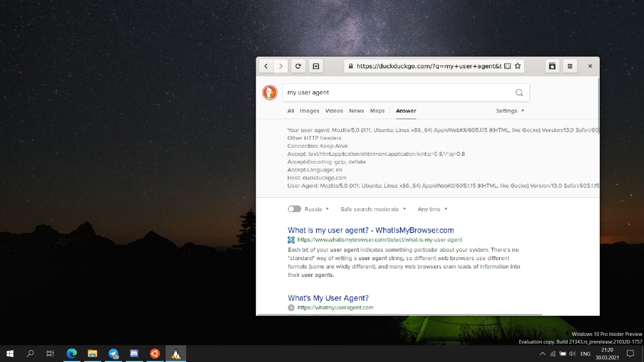Screen dimensions: 644x362
Task: Click the whatismybrowser.com URL link
Action: coord(380,240)
